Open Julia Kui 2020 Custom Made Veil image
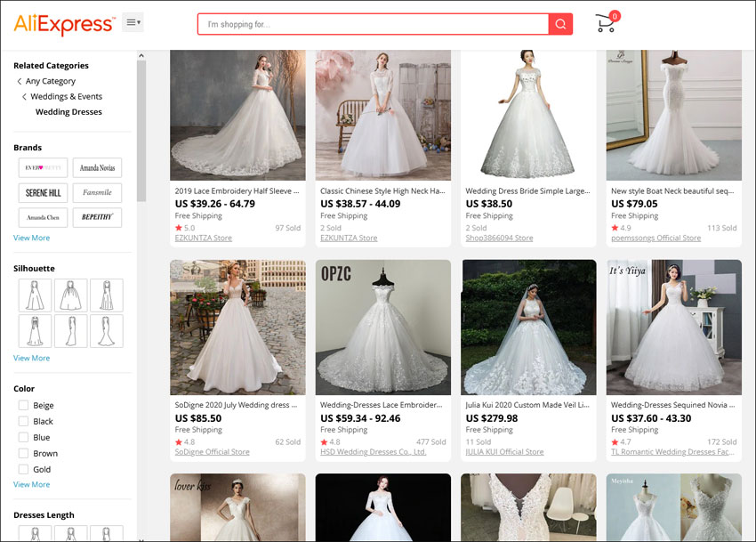Screen dimensions: 756x542 (x=529, y=328)
